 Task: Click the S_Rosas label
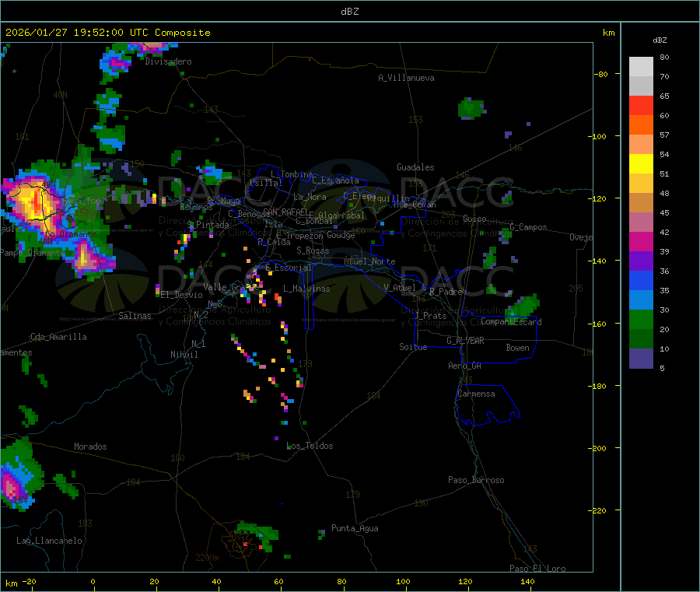pos(313,250)
